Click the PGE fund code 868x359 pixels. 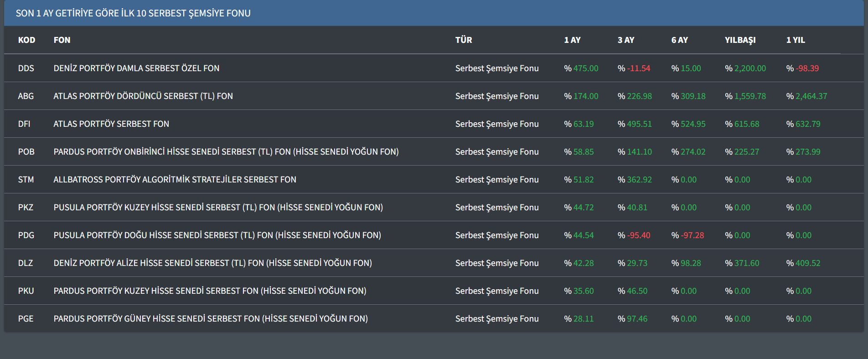(26, 319)
